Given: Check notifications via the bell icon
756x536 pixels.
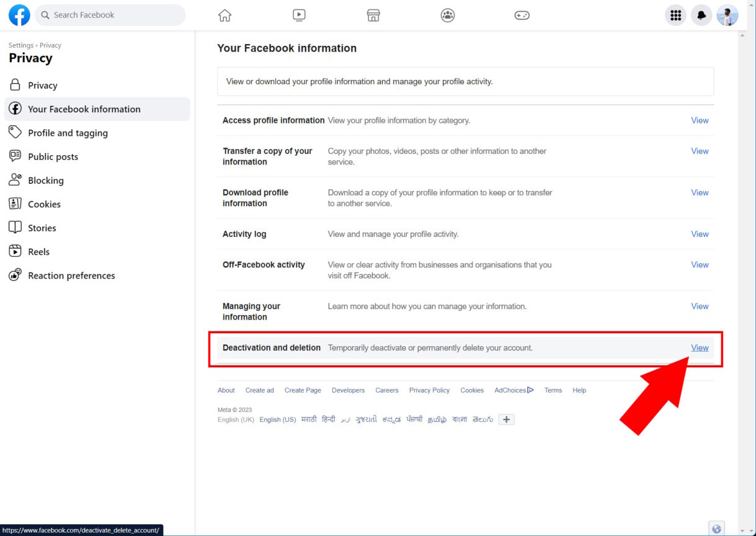Looking at the screenshot, I should pyautogui.click(x=701, y=15).
